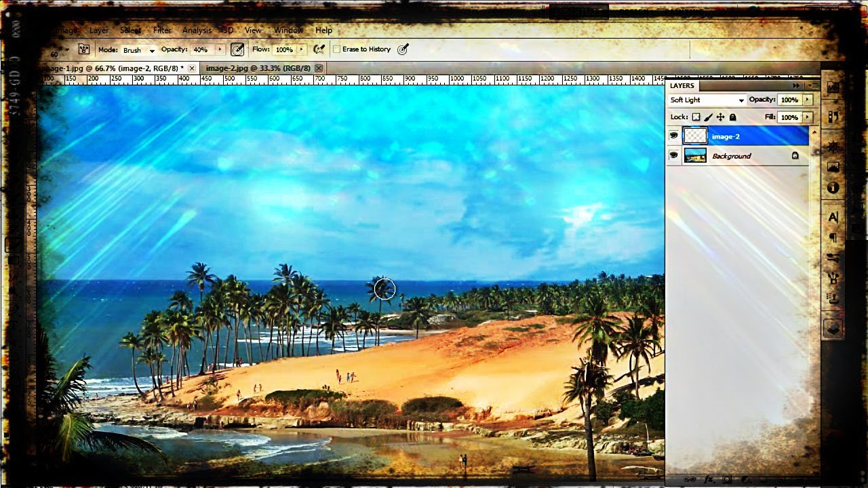Image resolution: width=868 pixels, height=488 pixels.
Task: Open the Histogram panel icon
Action: (833, 167)
